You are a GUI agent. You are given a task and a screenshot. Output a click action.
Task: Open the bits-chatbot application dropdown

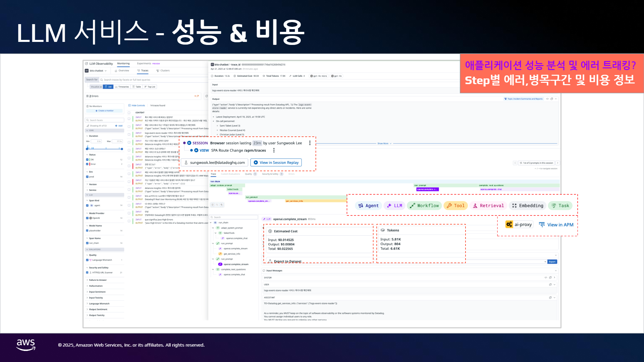tap(96, 71)
